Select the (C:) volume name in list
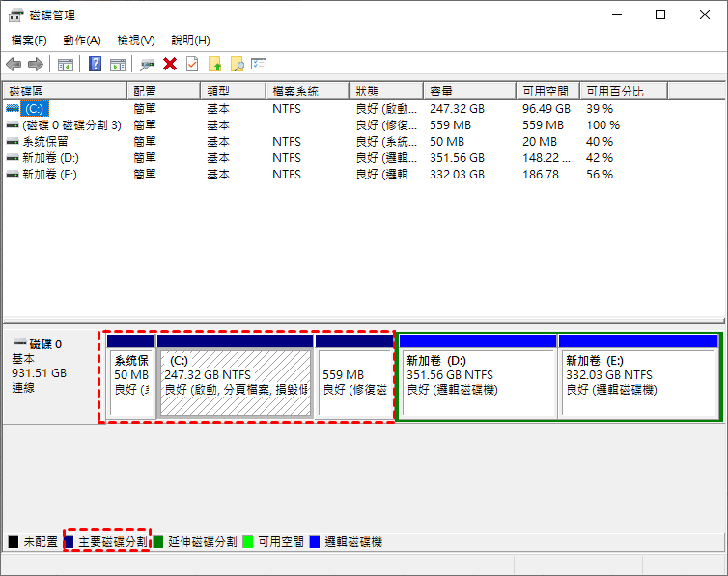 click(35, 108)
